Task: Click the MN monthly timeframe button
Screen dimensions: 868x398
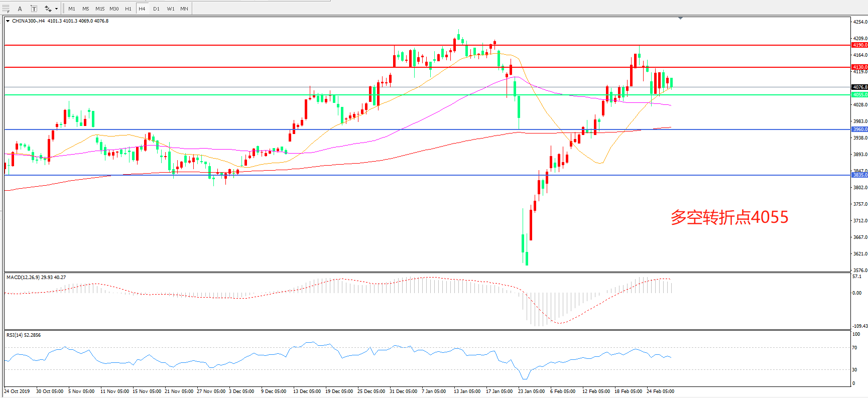Action: [x=184, y=9]
